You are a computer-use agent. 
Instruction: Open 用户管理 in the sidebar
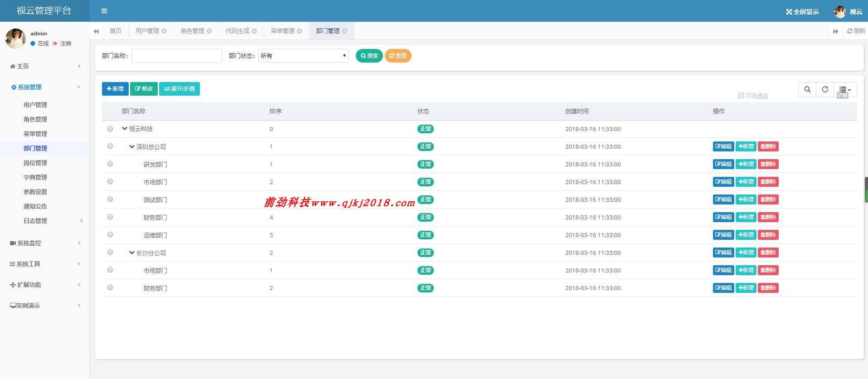tap(35, 105)
